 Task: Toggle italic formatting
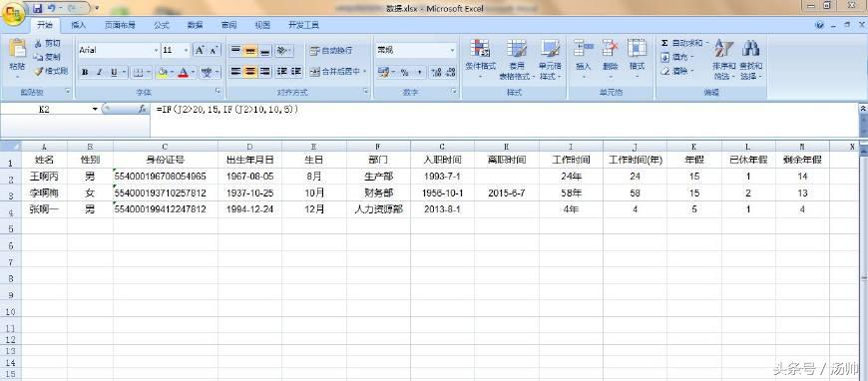click(100, 72)
